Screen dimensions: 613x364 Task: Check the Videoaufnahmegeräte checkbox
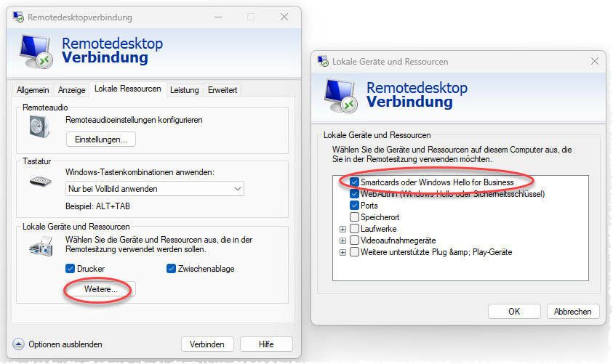click(354, 240)
